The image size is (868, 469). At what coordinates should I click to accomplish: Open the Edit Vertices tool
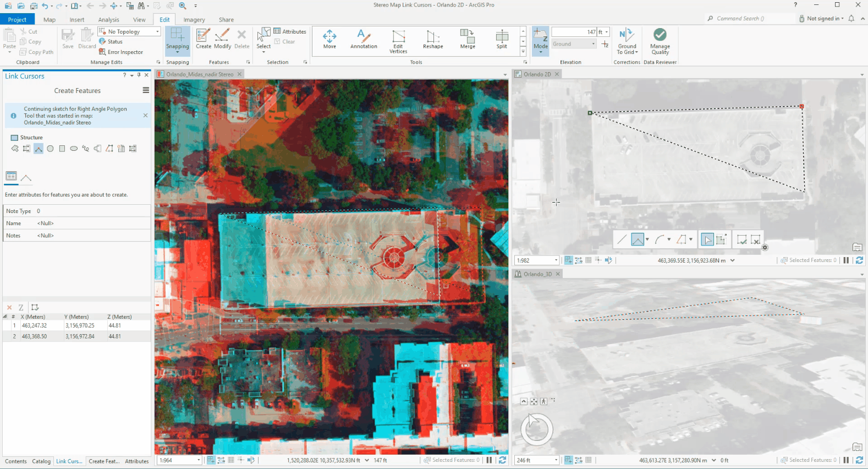click(x=398, y=41)
